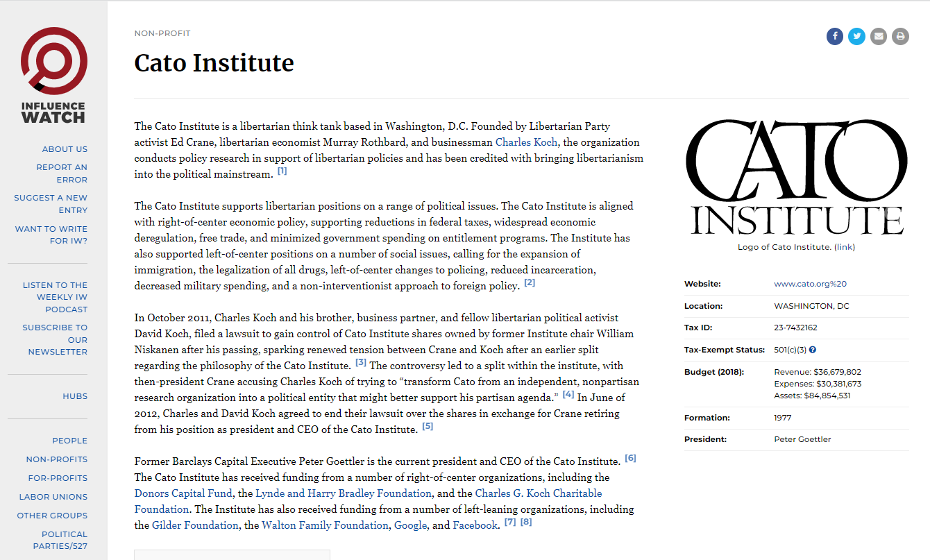Print the page via printer icon
930x560 pixels.
[900, 36]
